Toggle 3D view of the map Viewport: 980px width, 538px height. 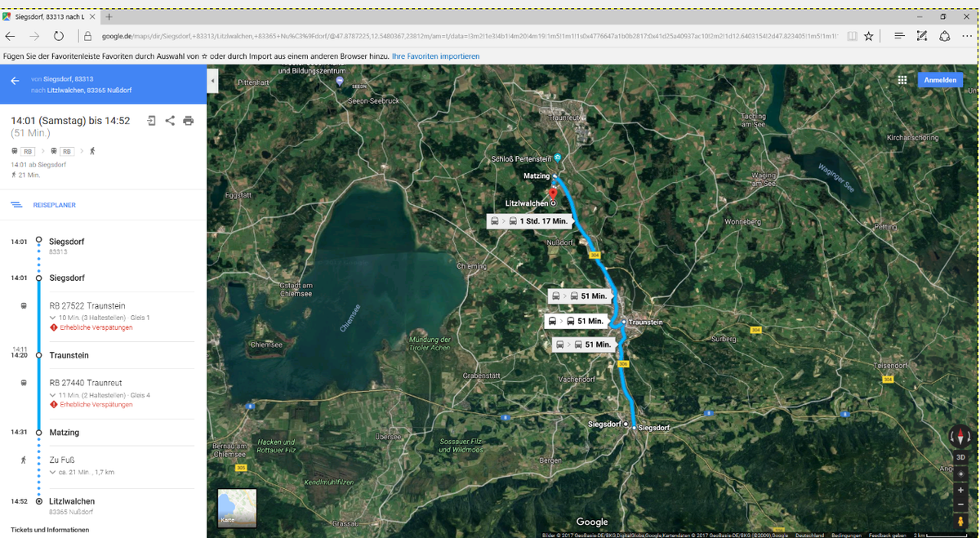pos(960,457)
